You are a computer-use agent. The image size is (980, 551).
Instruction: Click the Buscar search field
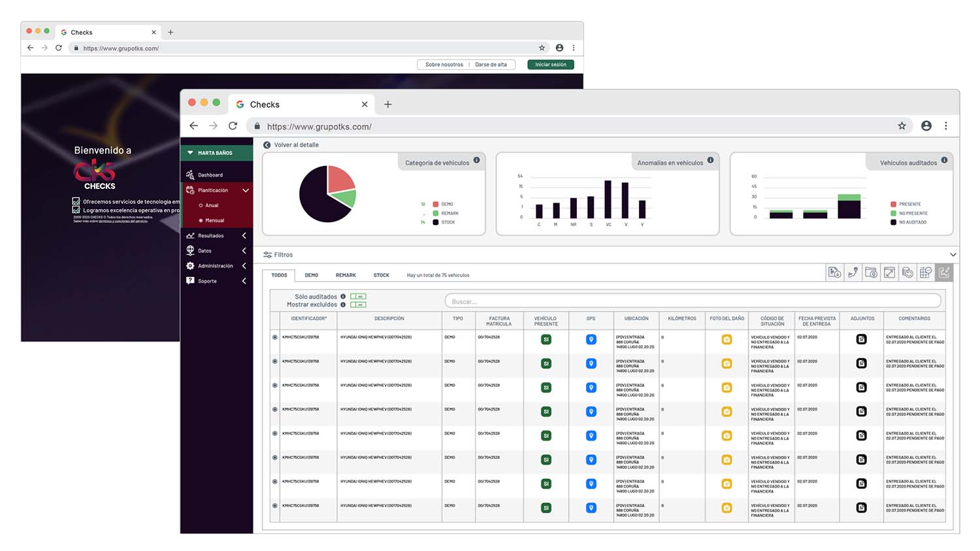coord(693,301)
